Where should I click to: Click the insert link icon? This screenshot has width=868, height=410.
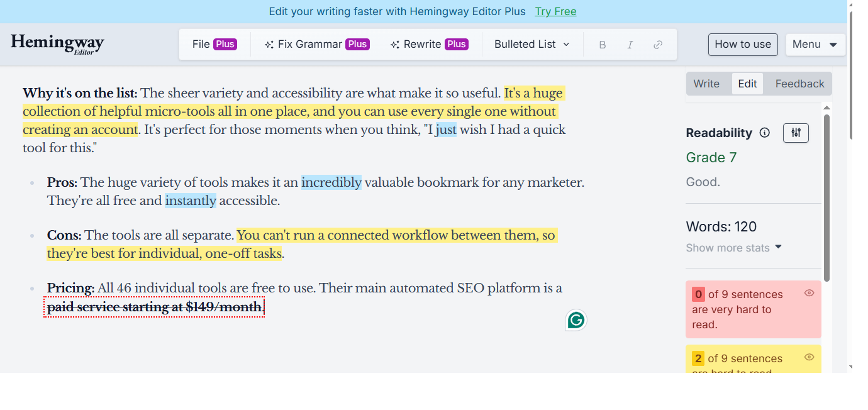pyautogui.click(x=658, y=45)
